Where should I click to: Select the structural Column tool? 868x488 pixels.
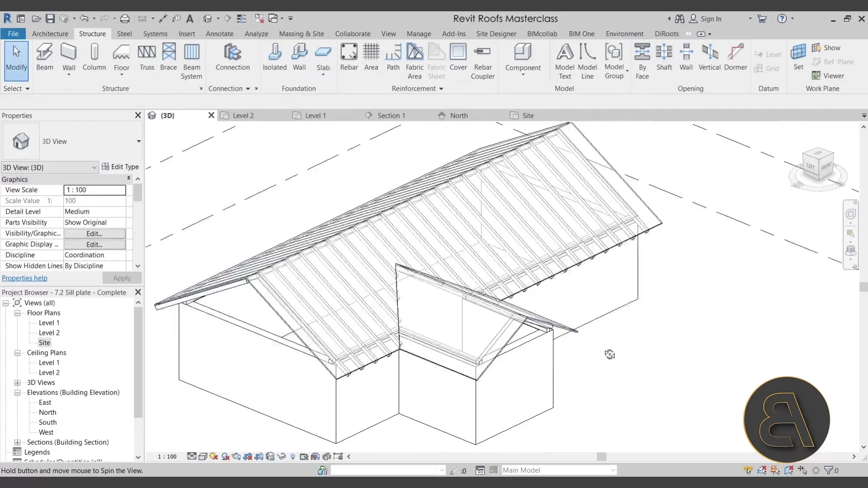[x=94, y=57]
